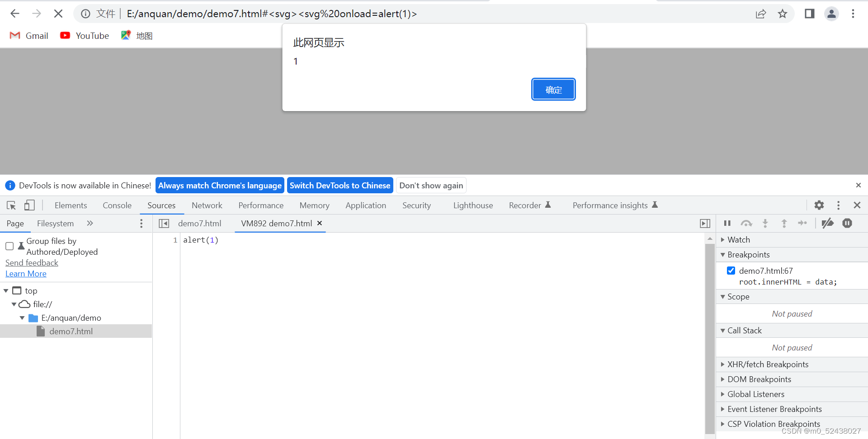
Task: Click the browser forward arrow
Action: [x=37, y=14]
